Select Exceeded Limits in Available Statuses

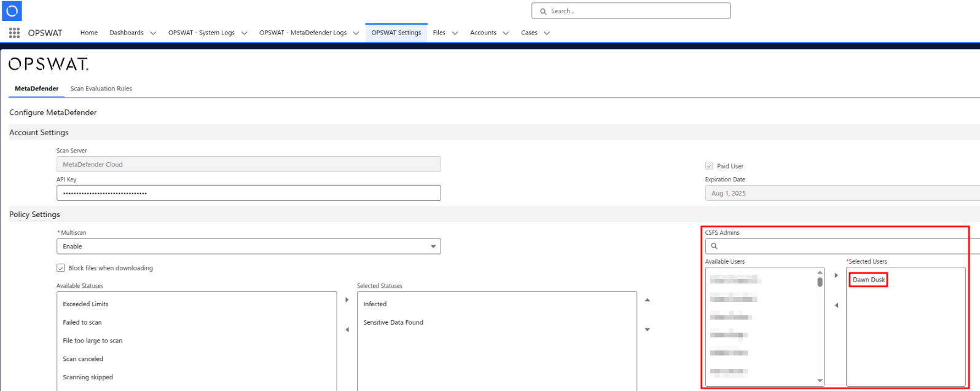tap(85, 304)
